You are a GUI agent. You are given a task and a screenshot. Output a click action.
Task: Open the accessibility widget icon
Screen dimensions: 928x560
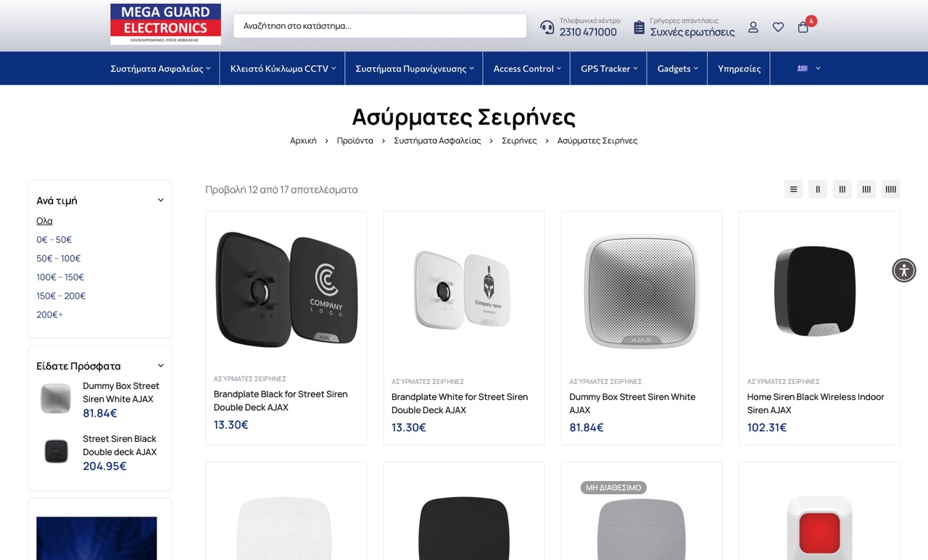(903, 270)
